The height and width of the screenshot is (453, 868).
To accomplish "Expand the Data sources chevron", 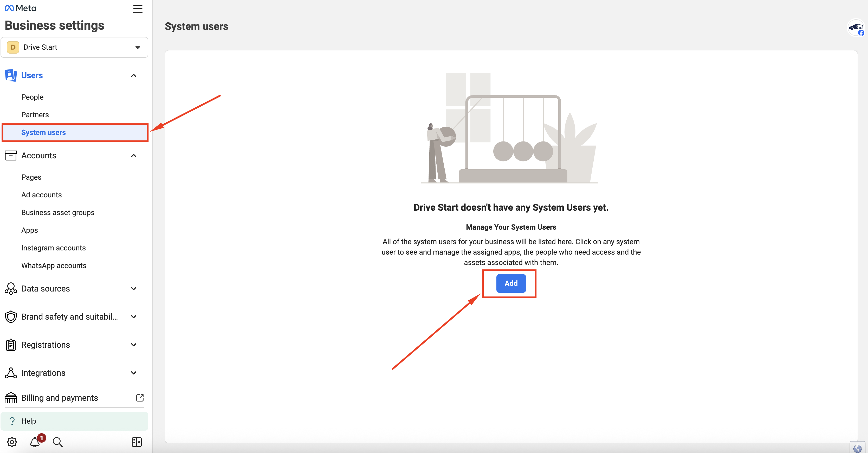I will 133,288.
